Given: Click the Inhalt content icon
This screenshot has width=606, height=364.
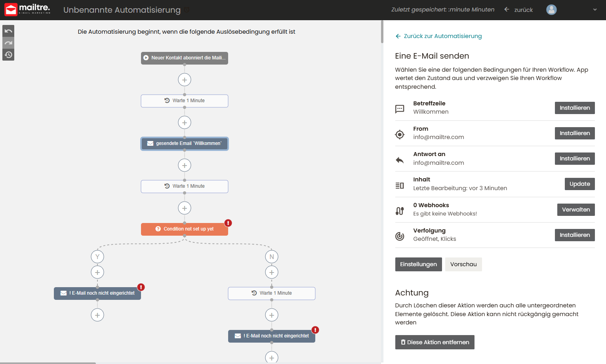Looking at the screenshot, I should click(x=400, y=185).
